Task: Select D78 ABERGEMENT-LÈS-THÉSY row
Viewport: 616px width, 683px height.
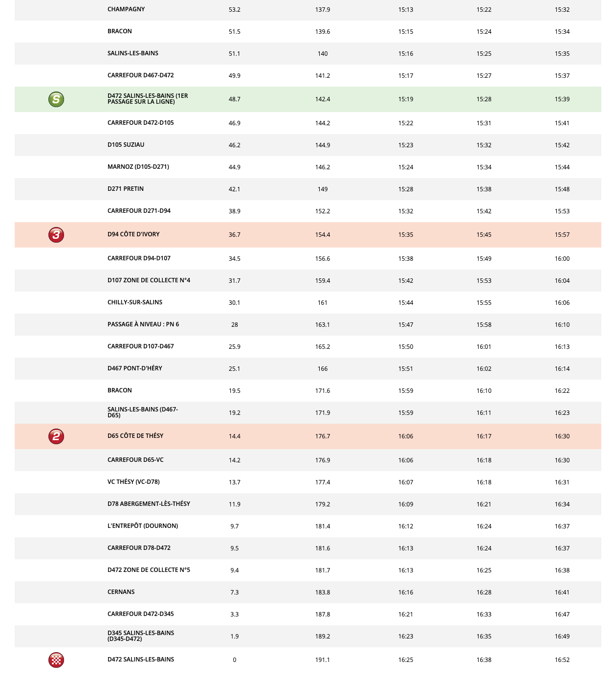Action: 149,504
